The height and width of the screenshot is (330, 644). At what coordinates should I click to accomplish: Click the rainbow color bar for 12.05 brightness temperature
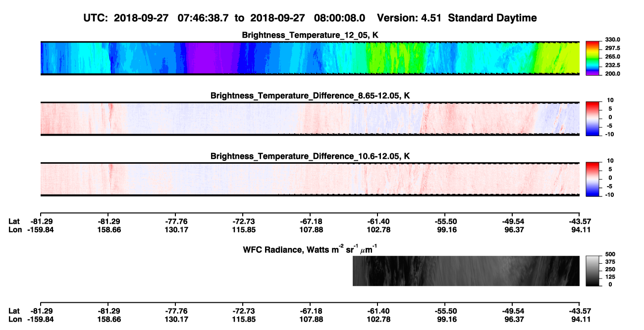592,58
